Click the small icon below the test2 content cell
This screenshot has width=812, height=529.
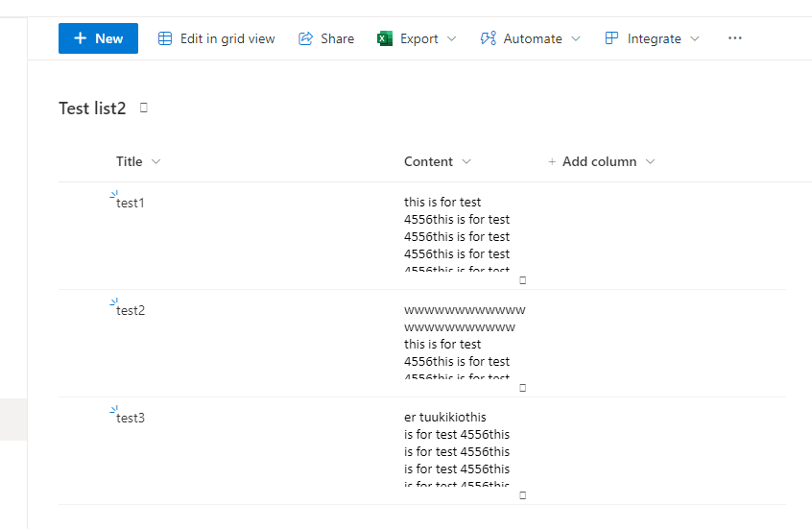pos(522,388)
